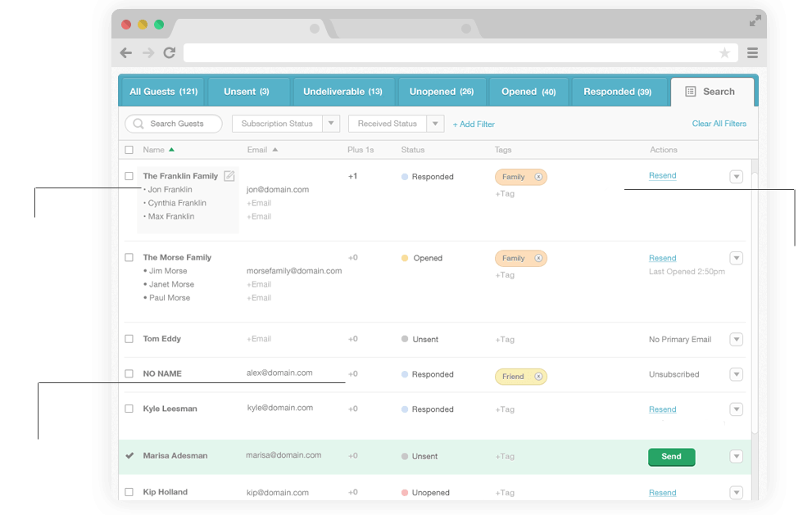Click into the Search Guests field
The width and height of the screenshot is (812, 515).
(174, 124)
